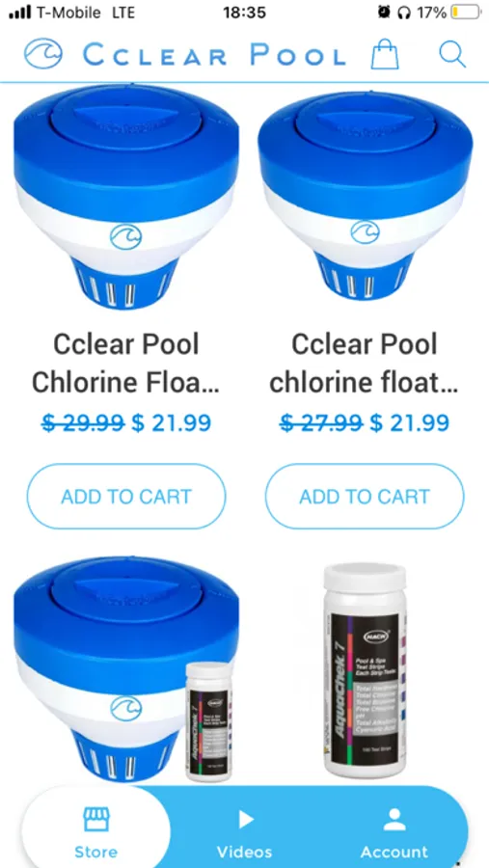Select the Store icon in bottom bar
The width and height of the screenshot is (489, 868).
pos(96,819)
